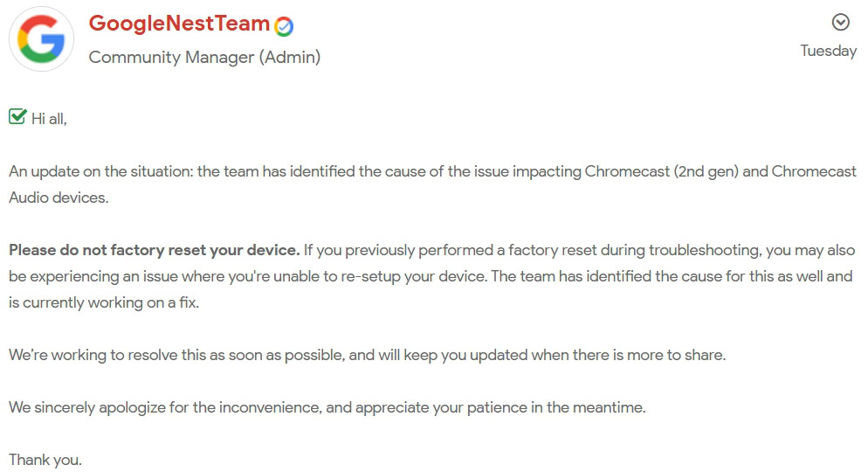
Task: Click the Google G avatar logo
Action: tap(41, 38)
